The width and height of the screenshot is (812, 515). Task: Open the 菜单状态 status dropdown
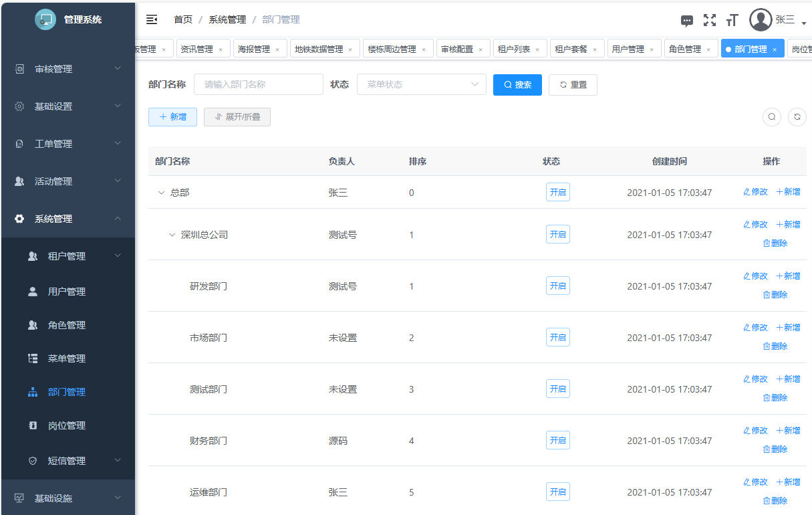pyautogui.click(x=422, y=85)
